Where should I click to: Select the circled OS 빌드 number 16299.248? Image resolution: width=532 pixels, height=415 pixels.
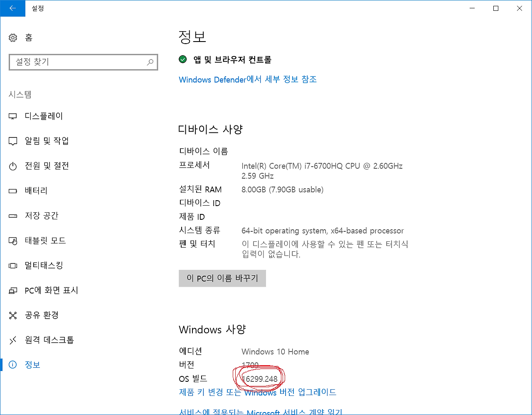pyautogui.click(x=259, y=378)
